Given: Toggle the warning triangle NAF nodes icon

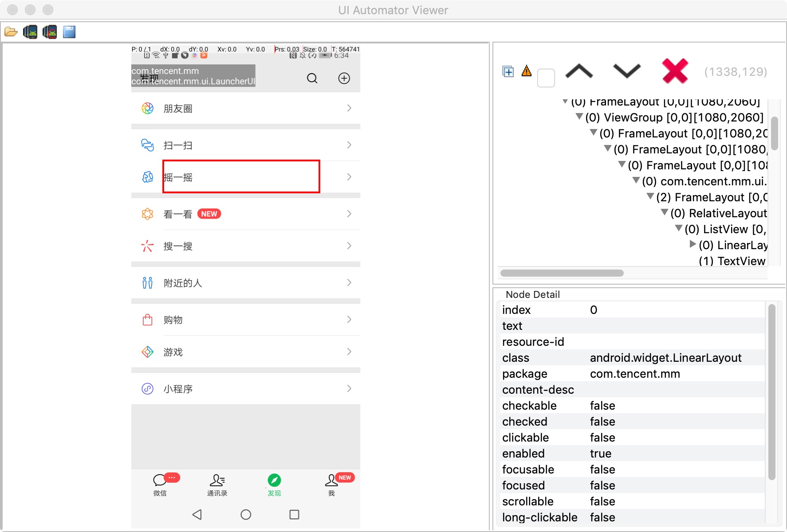Looking at the screenshot, I should (x=527, y=70).
